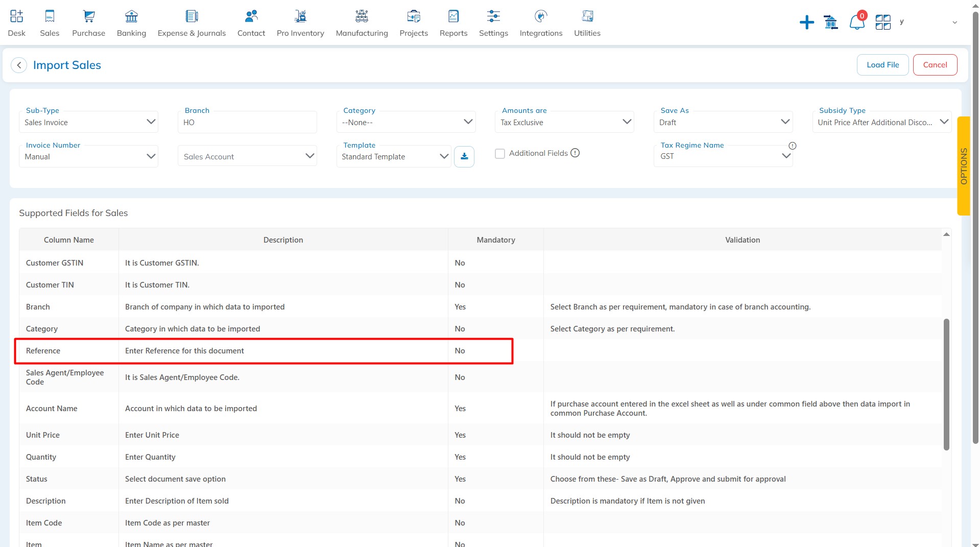Click the Tax Regime Name info icon

point(793,146)
